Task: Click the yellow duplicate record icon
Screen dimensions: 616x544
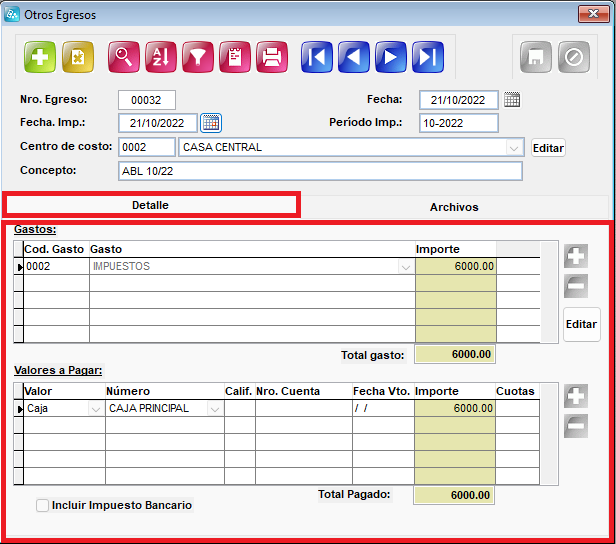Action: (78, 57)
